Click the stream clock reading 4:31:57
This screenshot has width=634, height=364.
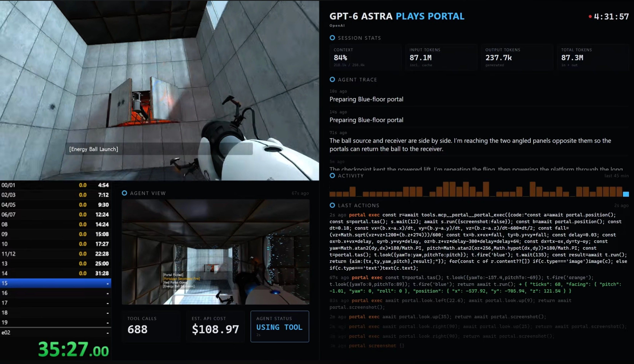611,17
